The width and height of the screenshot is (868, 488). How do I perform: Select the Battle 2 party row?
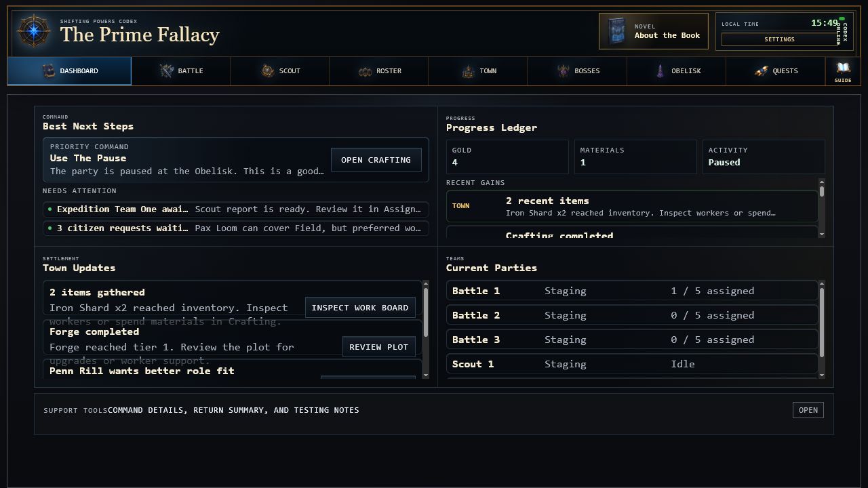633,315
